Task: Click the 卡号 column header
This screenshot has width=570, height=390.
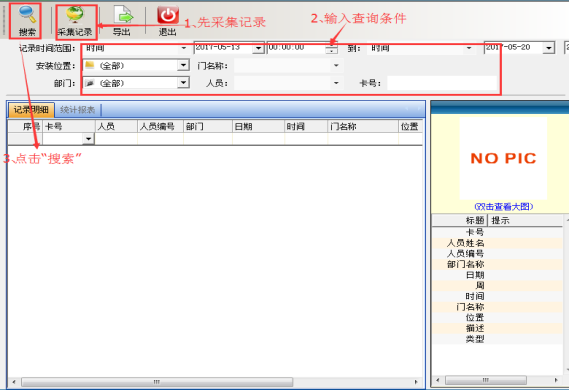Action: coord(69,126)
